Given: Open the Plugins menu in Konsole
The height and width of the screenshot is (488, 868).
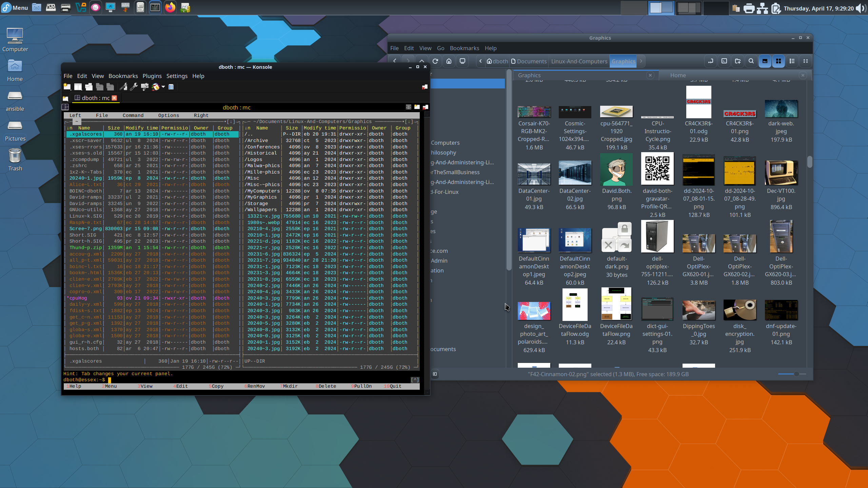Looking at the screenshot, I should [152, 76].
